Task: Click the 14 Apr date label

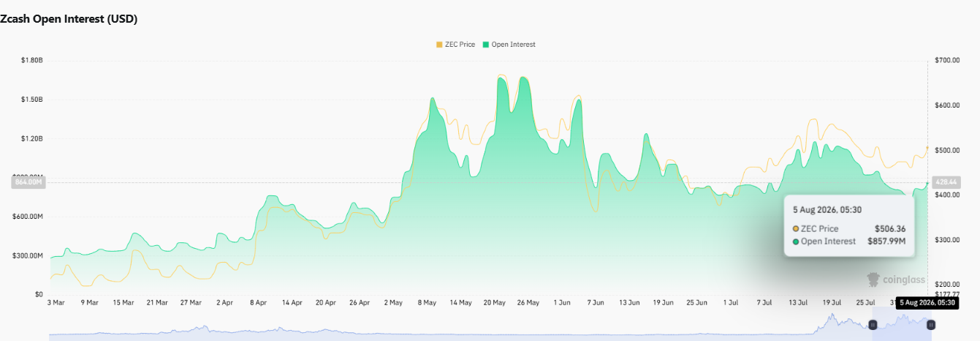Action: tap(292, 302)
